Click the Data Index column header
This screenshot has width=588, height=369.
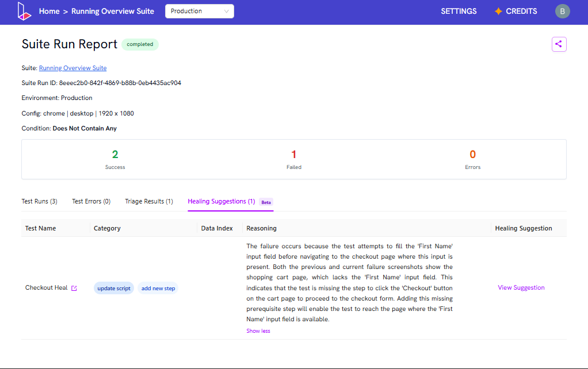coord(217,228)
